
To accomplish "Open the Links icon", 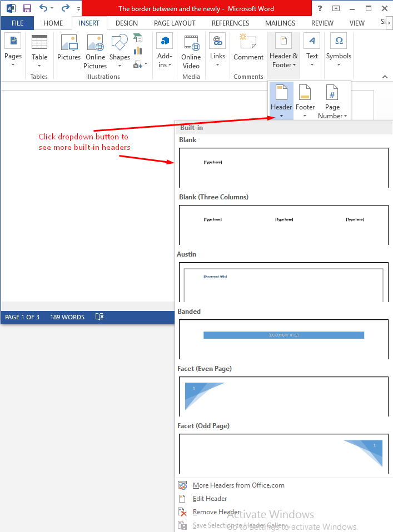I will 217,41.
